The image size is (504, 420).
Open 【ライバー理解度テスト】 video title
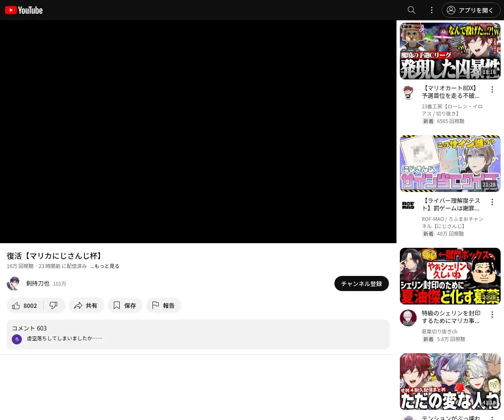point(451,205)
